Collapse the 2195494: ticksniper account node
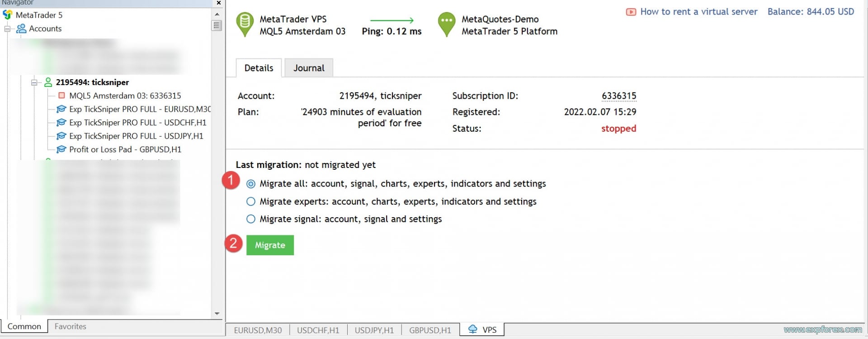The width and height of the screenshot is (868, 339). [x=34, y=82]
